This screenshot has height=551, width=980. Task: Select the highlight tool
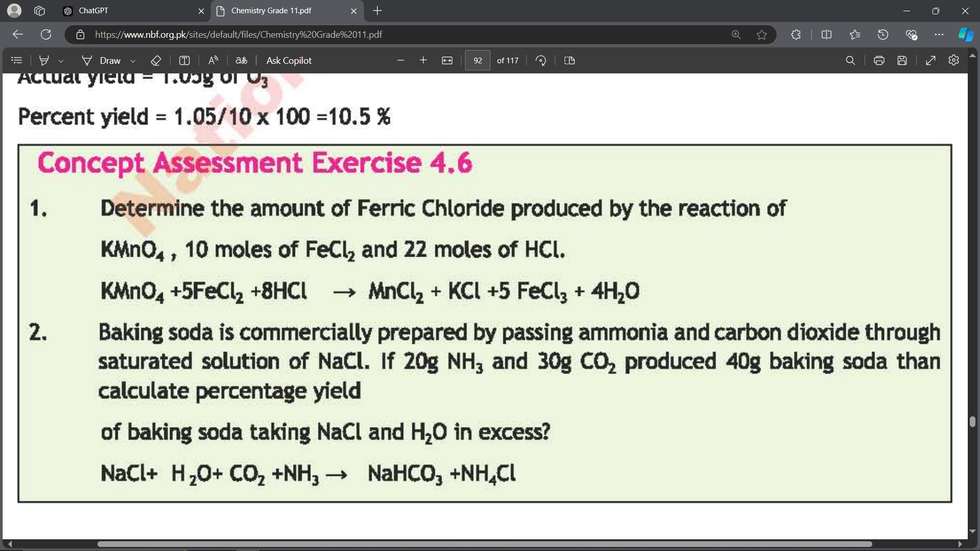pyautogui.click(x=44, y=60)
